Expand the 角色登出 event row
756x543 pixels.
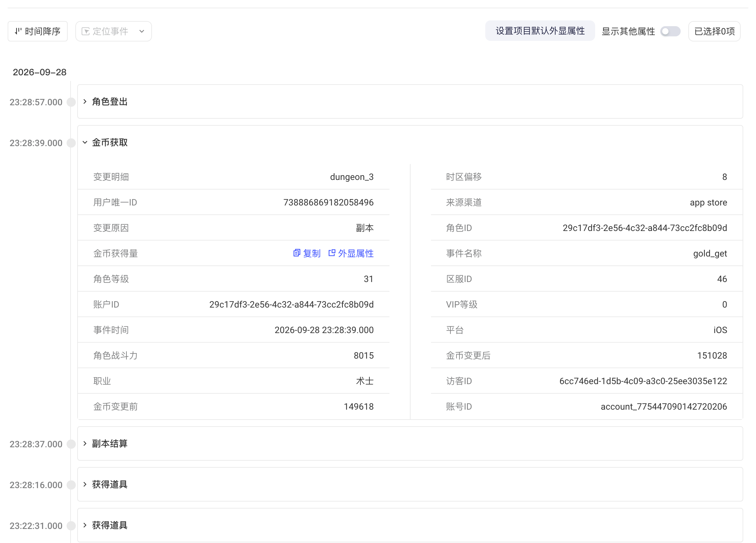pyautogui.click(x=410, y=101)
